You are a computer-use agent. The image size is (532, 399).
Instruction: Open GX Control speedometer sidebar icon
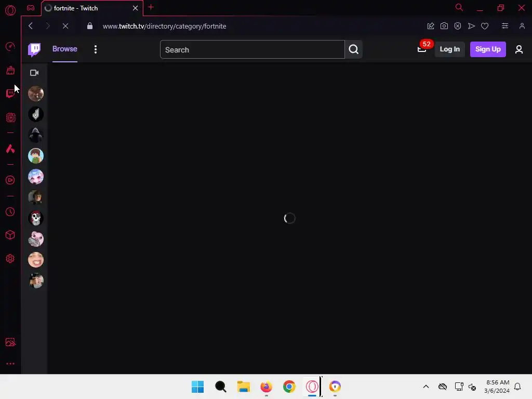click(10, 46)
